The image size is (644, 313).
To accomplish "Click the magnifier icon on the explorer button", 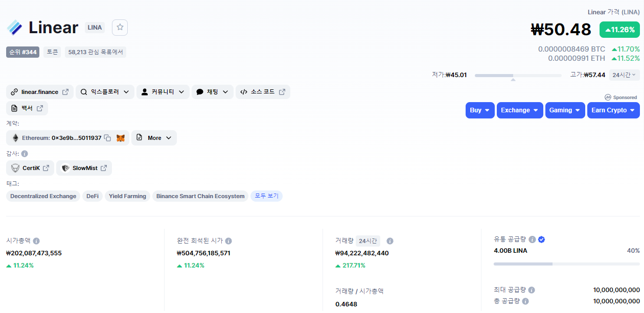I will pos(84,92).
